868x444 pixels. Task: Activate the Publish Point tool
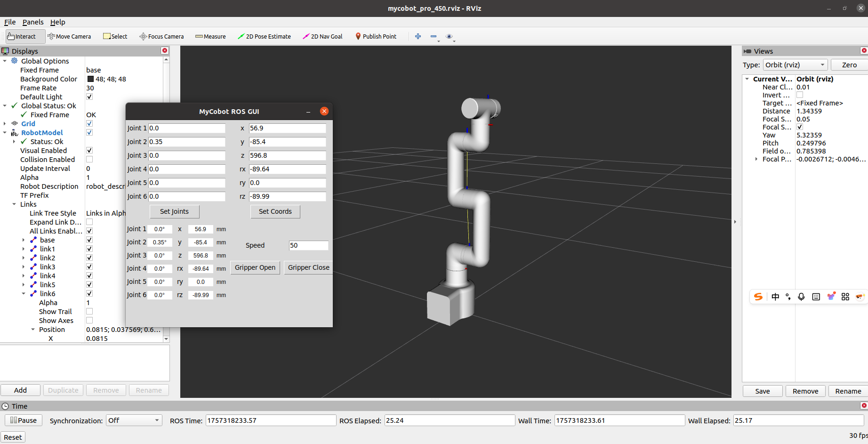(x=376, y=36)
